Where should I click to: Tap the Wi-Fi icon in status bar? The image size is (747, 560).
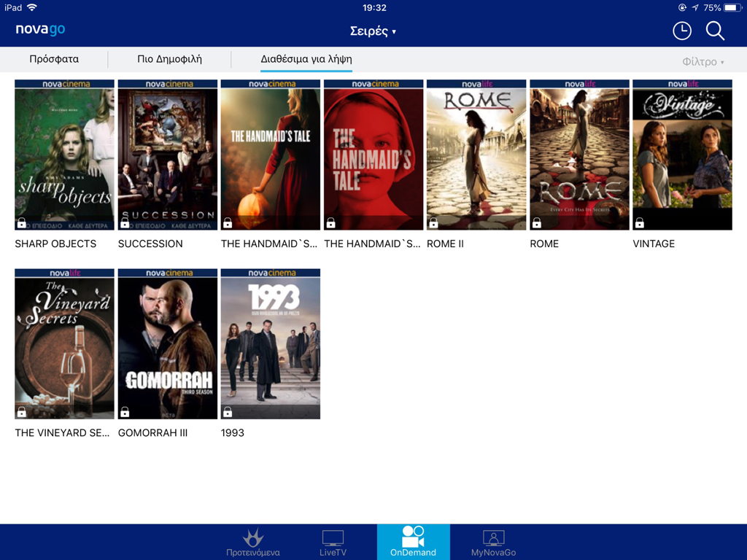(x=32, y=7)
